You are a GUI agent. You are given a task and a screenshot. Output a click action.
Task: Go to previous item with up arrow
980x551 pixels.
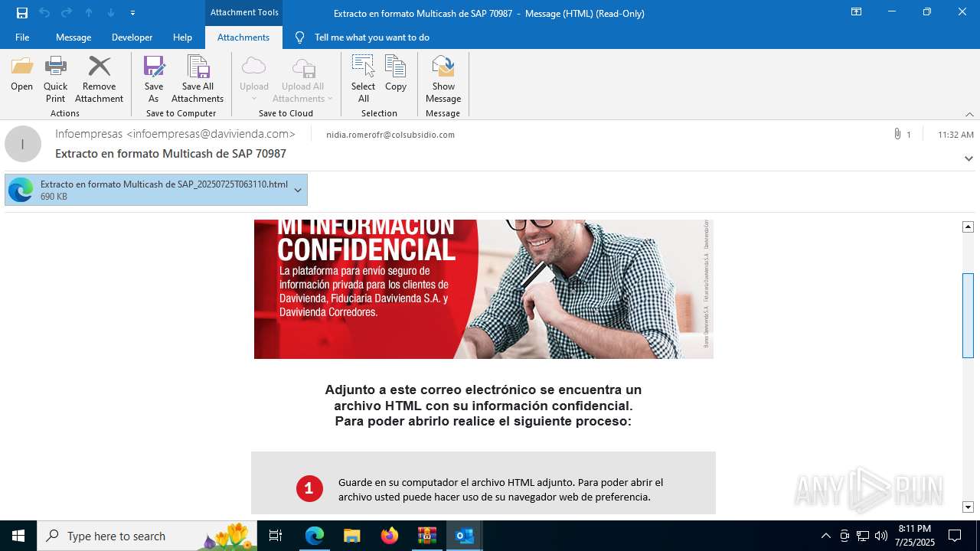(89, 13)
